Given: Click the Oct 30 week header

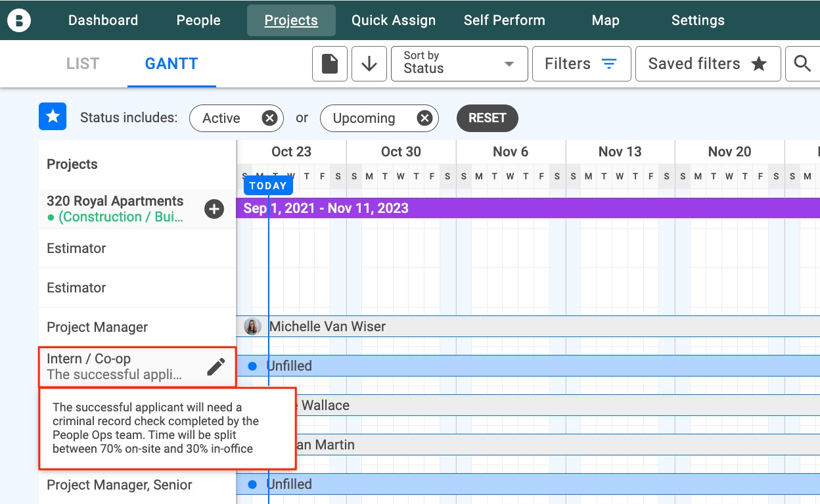Looking at the screenshot, I should 401,152.
